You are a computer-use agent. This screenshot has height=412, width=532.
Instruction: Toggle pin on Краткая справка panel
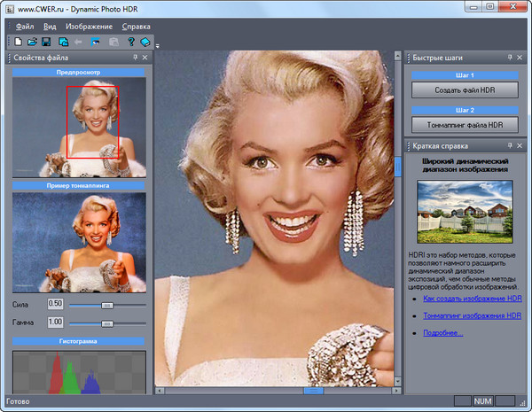[508, 145]
